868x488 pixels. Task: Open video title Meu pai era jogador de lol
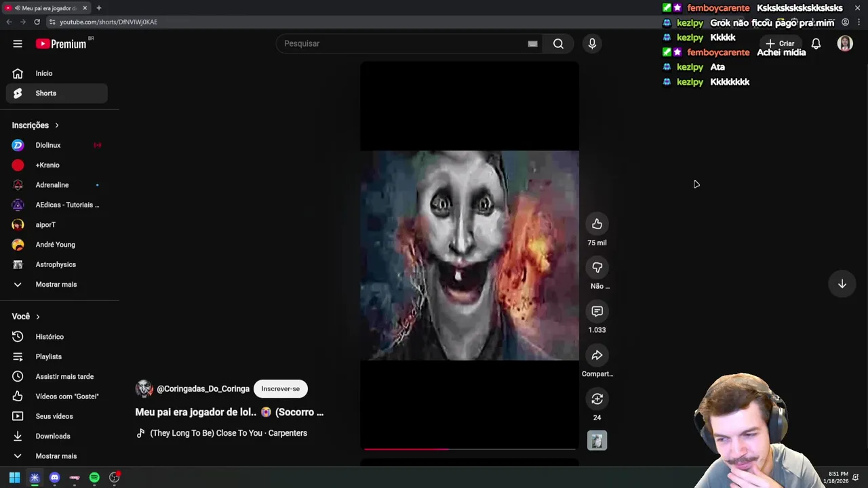[x=229, y=412]
